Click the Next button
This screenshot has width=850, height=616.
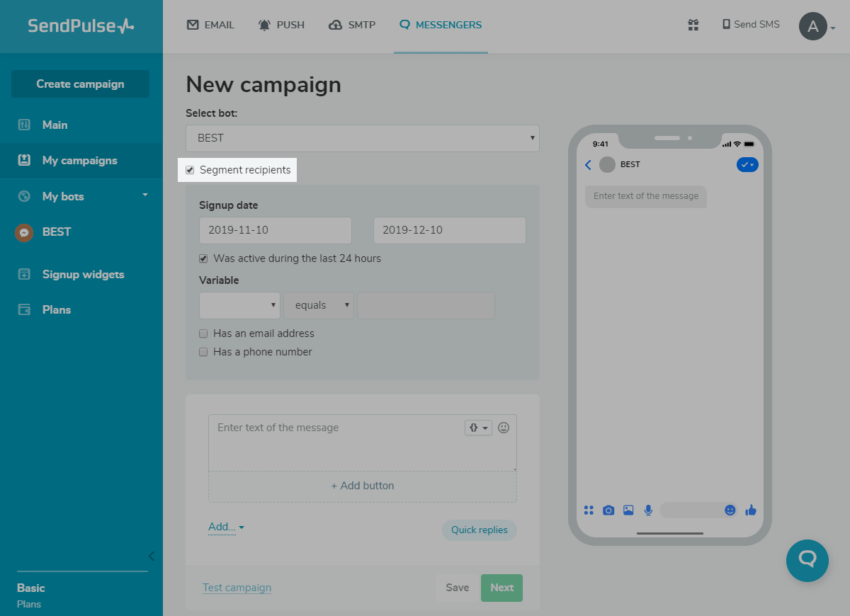(x=501, y=588)
